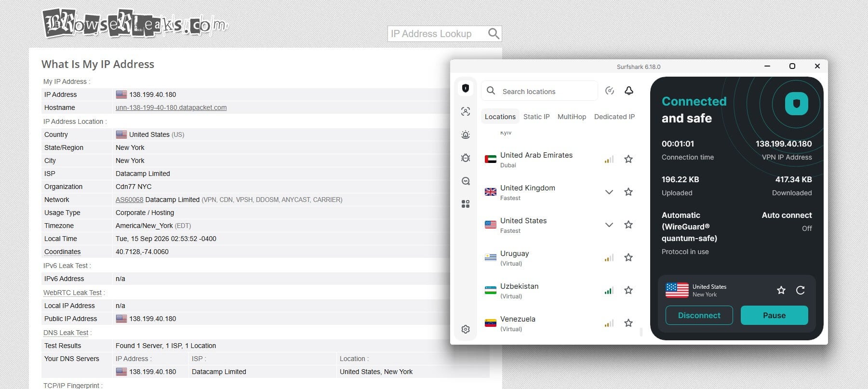Viewport: 868px width, 389px height.
Task: Favorite the connected New York server
Action: (x=781, y=290)
